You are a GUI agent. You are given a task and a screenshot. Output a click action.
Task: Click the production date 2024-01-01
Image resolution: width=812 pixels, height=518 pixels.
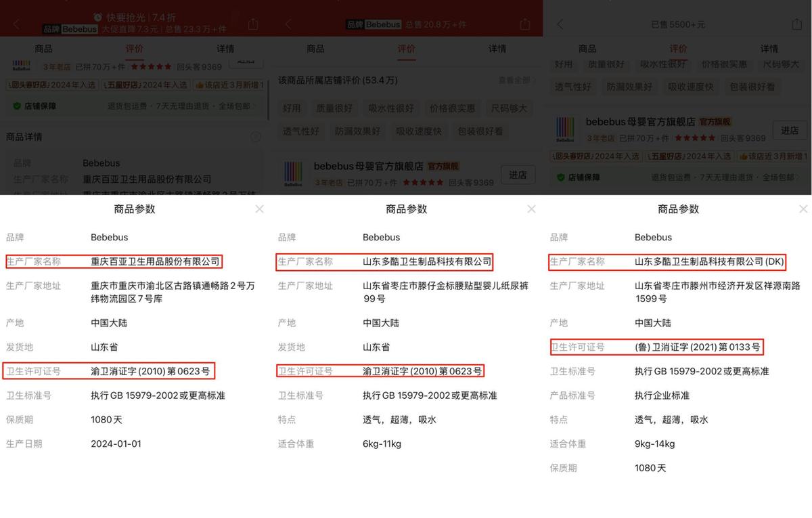pos(116,444)
